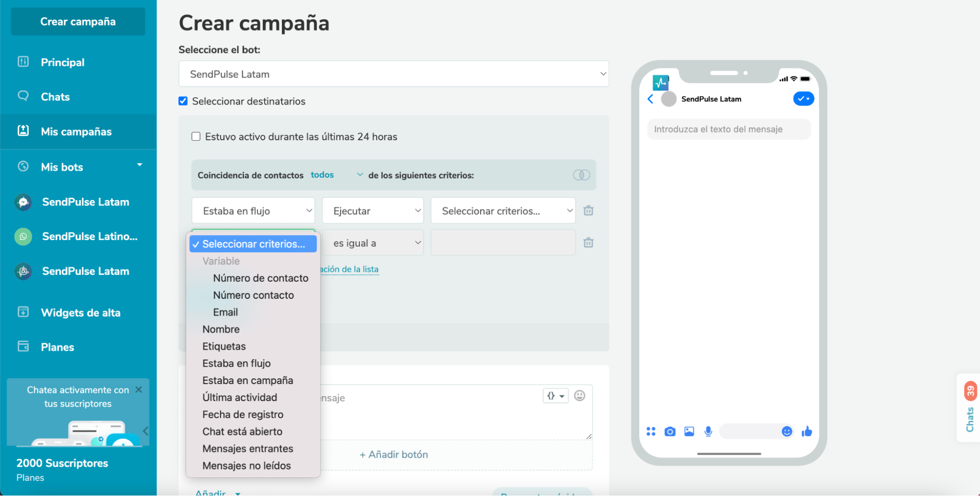Select Etiquetas option in criteria list
Screen dimensions: 980x496
[x=253, y=346]
